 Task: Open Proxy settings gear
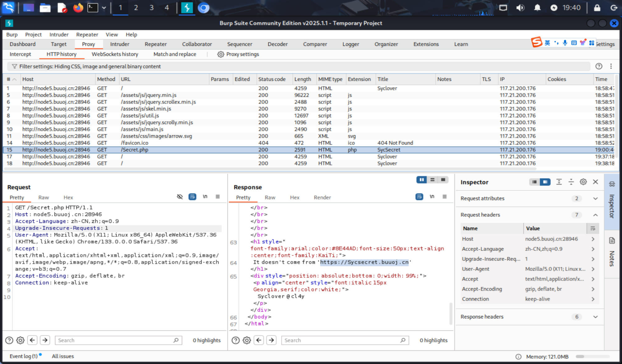[x=220, y=54]
